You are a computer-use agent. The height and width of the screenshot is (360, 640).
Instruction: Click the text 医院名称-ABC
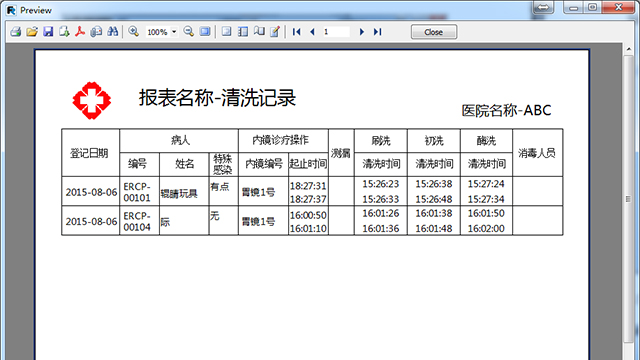(506, 110)
